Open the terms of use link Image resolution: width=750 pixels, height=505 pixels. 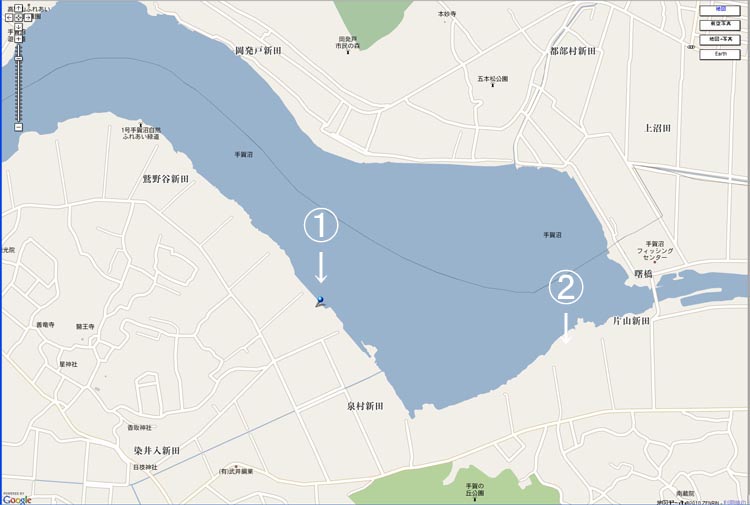click(736, 502)
